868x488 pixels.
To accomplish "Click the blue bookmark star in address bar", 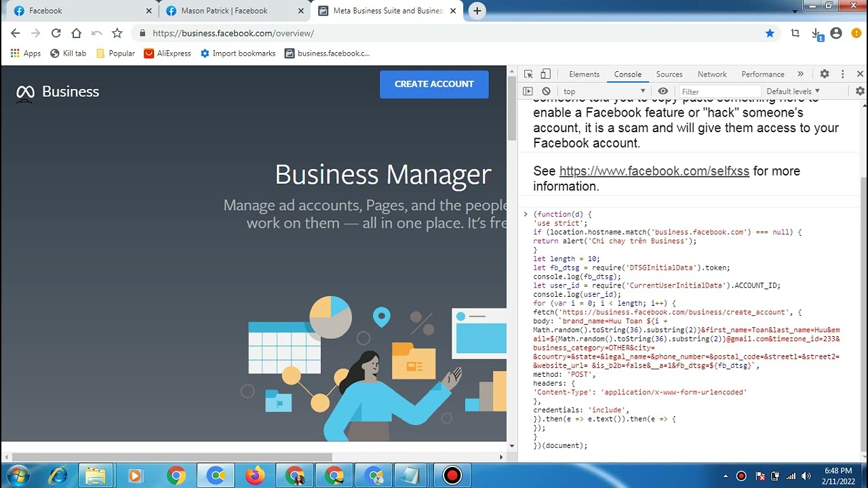I will click(770, 33).
